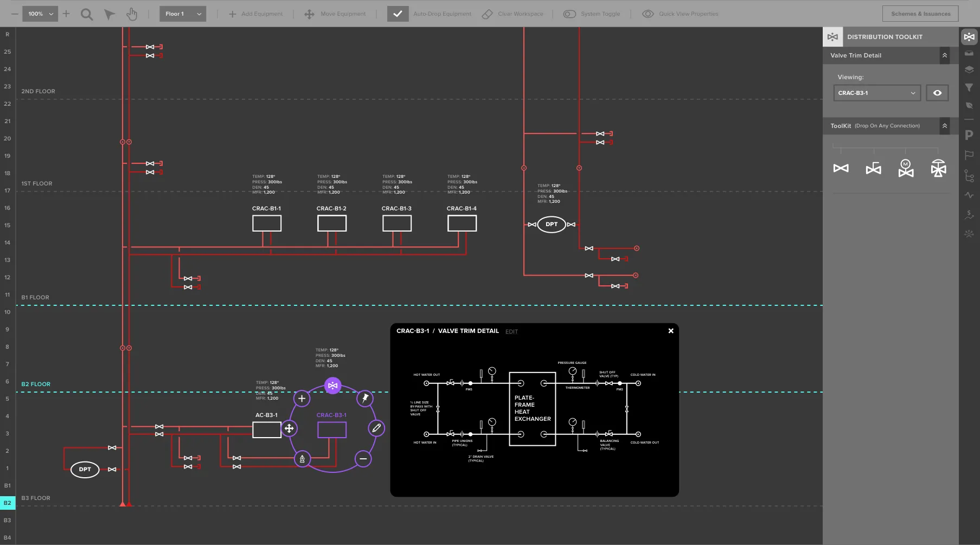The image size is (980, 545).
Task: Select the motorized valve in ToolKit
Action: 906,168
